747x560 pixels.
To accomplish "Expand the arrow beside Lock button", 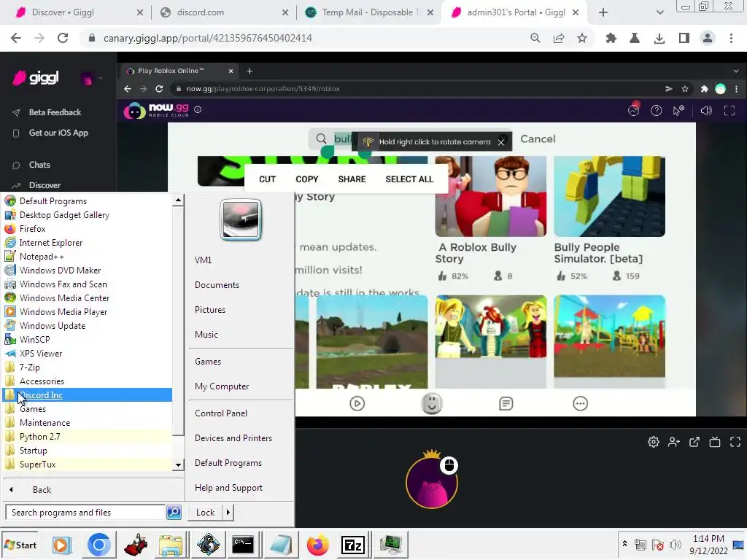I will [x=228, y=513].
